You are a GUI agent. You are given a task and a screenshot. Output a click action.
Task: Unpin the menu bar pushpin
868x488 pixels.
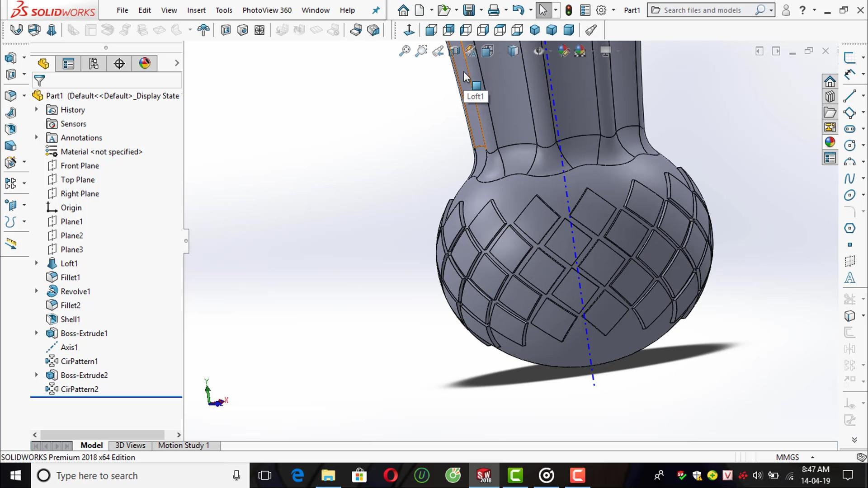376,10
